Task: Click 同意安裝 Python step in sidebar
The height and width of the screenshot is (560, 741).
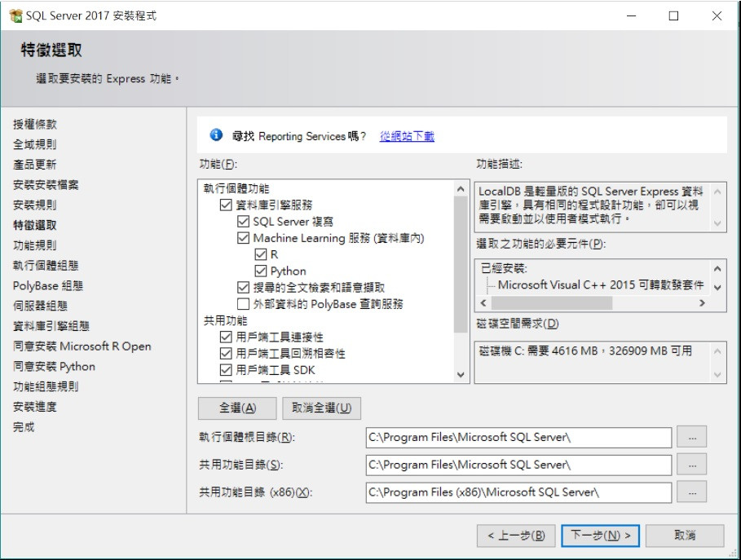Action: [x=54, y=367]
